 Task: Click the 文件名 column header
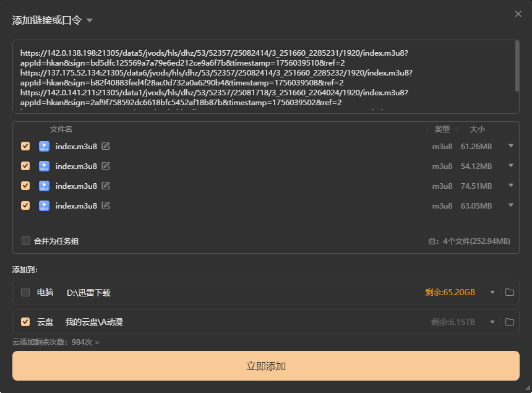coord(61,129)
